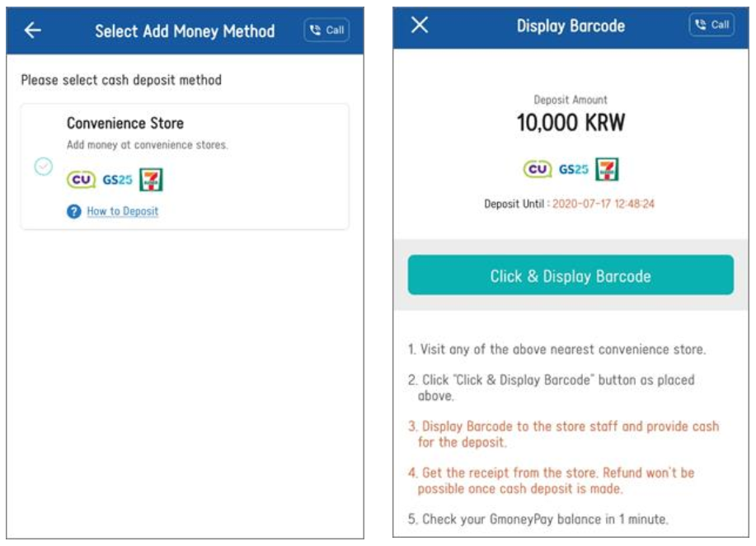This screenshot has width=756, height=546.
Task: Open the How to Deposit link
Action: pyautogui.click(x=122, y=211)
